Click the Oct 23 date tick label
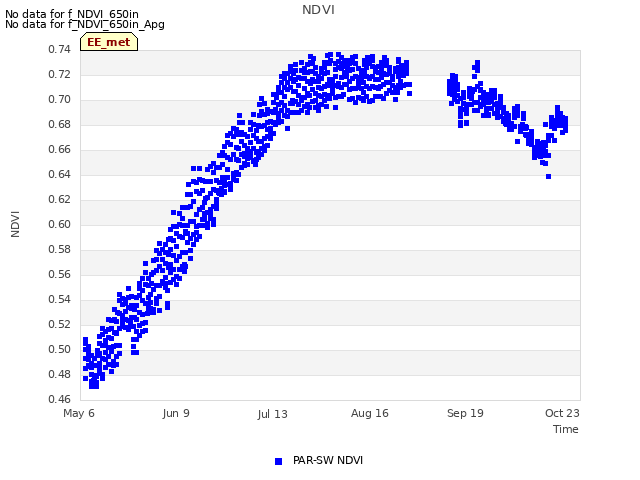 (562, 413)
